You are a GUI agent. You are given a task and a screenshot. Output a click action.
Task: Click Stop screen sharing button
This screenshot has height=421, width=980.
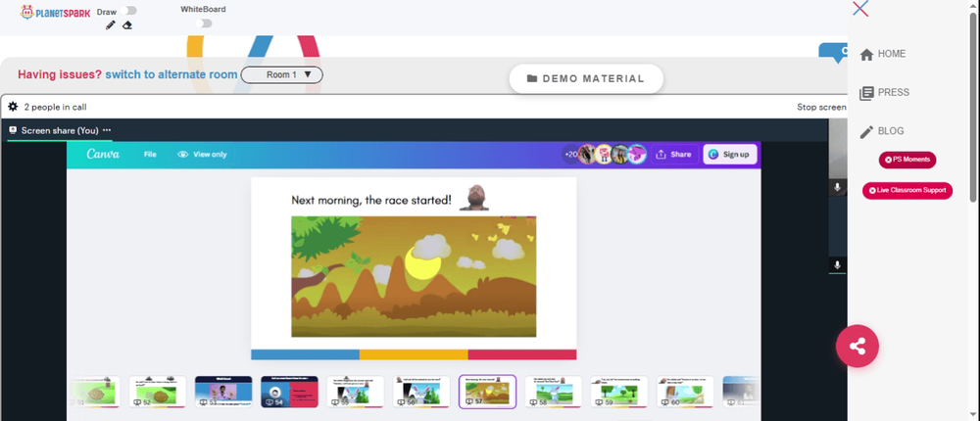[x=821, y=107]
